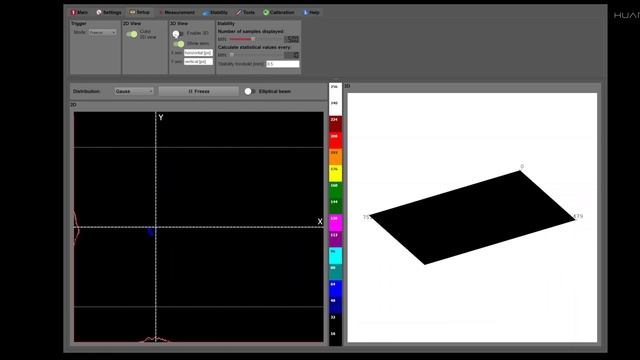Toggle the Show axes switch
The height and width of the screenshot is (360, 640).
[x=178, y=44]
